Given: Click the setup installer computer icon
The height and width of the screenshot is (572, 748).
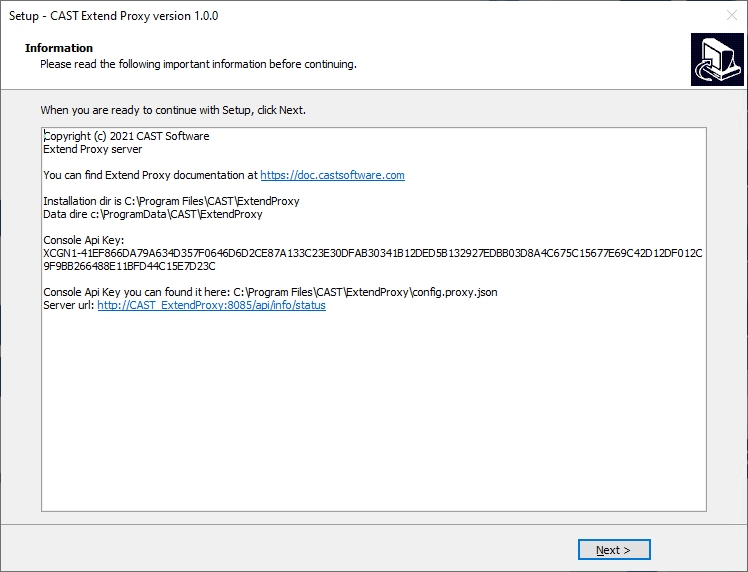Looking at the screenshot, I should pyautogui.click(x=717, y=60).
